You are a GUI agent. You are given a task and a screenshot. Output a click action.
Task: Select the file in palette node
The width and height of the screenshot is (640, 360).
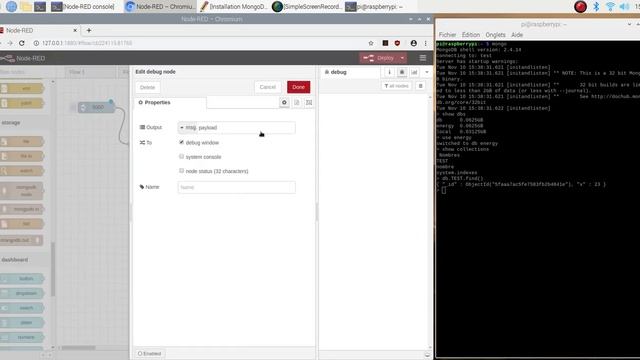click(22, 156)
